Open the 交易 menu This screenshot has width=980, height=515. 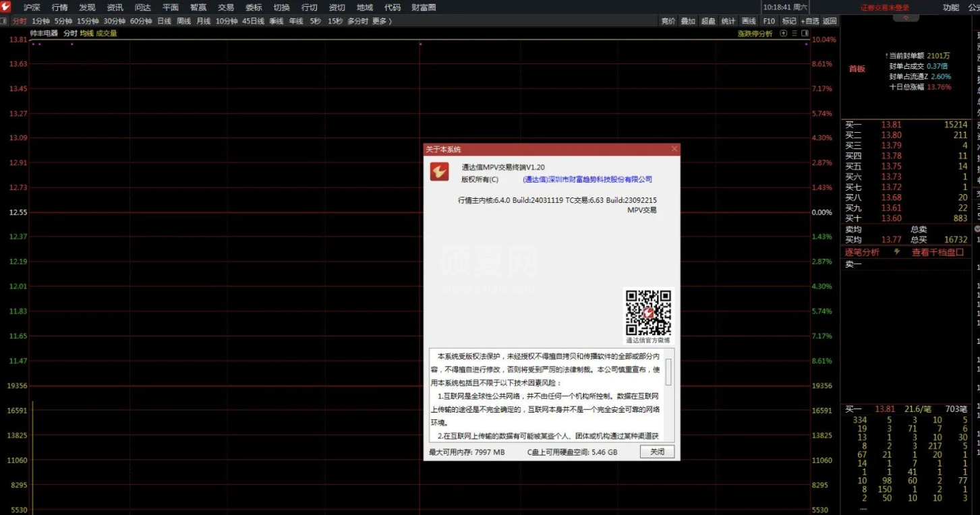pyautogui.click(x=226, y=7)
